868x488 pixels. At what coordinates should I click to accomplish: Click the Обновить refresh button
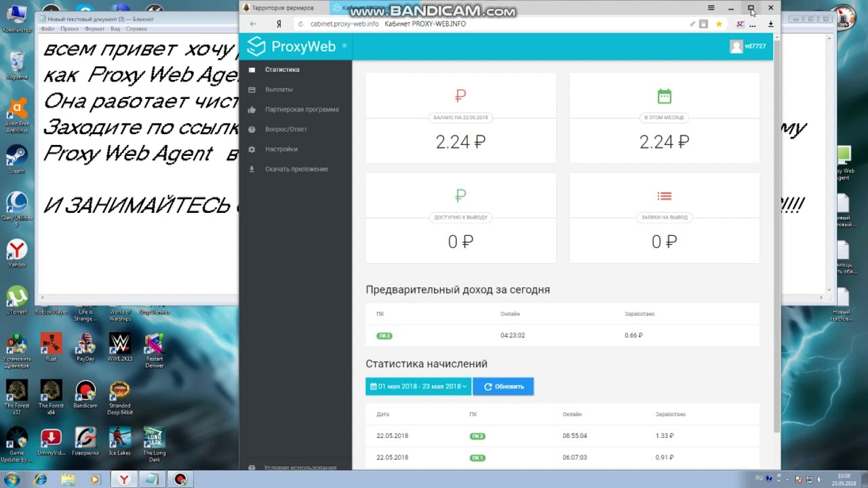point(503,386)
